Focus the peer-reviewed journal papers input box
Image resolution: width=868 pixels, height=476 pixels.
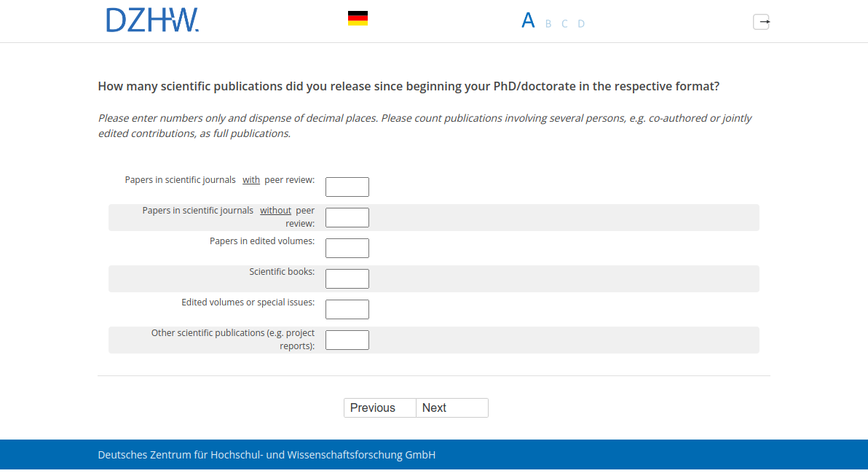[x=347, y=187]
